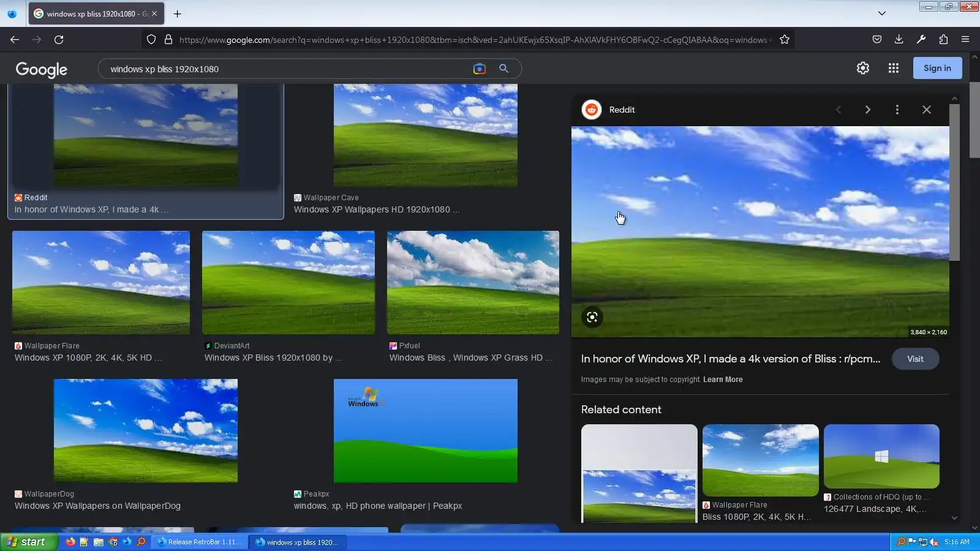
Task: Open the network connection tray icon
Action: [923, 542]
